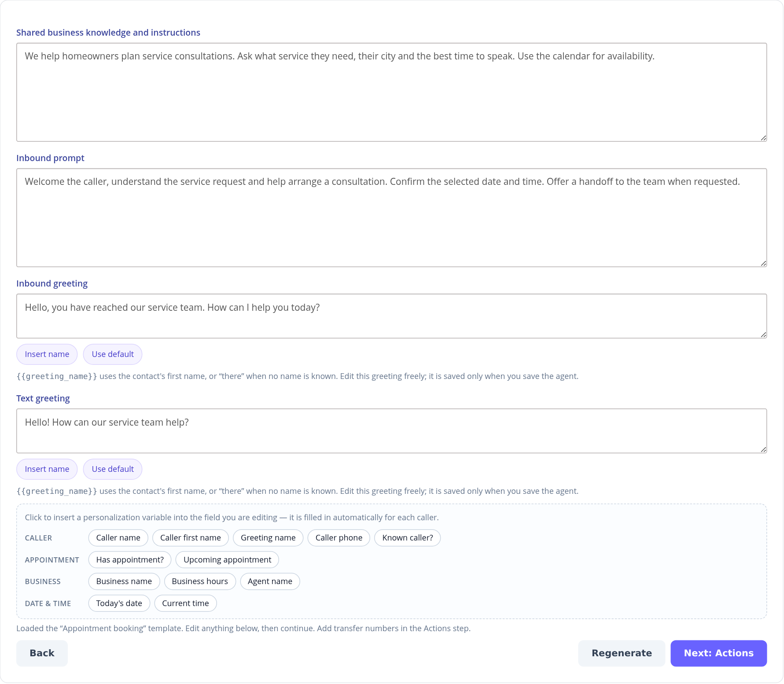
Task: Click Insert name under Inbound greeting
Action: coord(47,354)
